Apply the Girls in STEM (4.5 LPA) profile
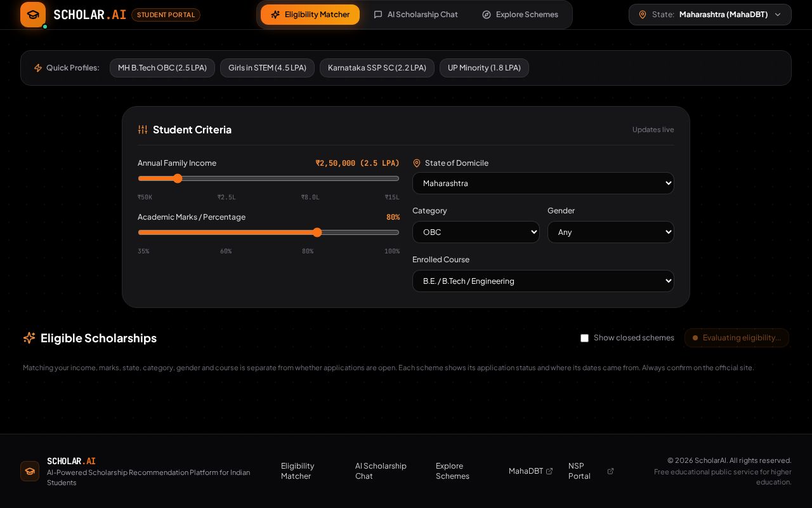Screen dimensions: 812x508 (x=267, y=68)
